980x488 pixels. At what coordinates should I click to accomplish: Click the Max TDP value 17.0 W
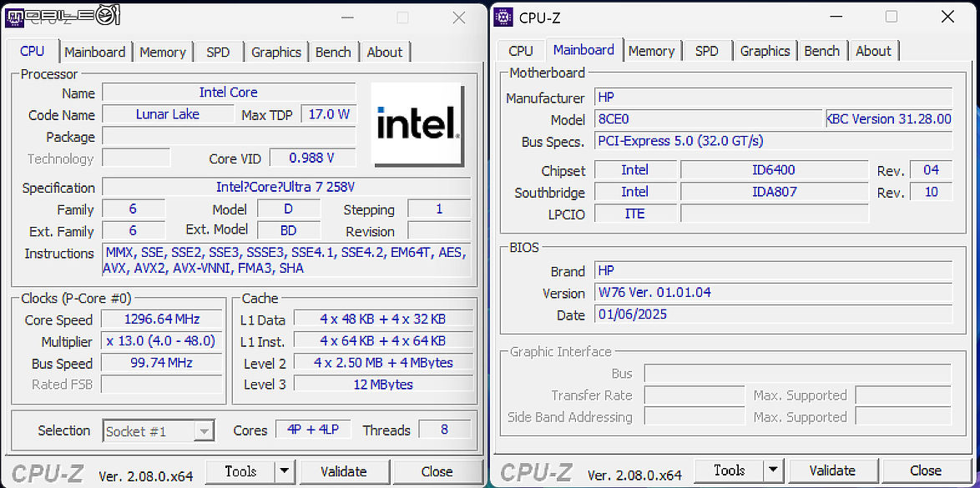coord(329,114)
